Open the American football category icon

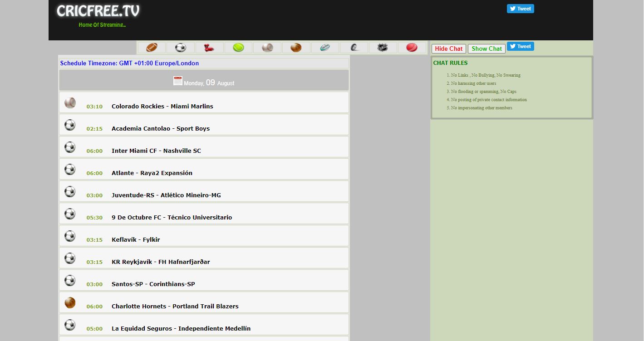[152, 48]
